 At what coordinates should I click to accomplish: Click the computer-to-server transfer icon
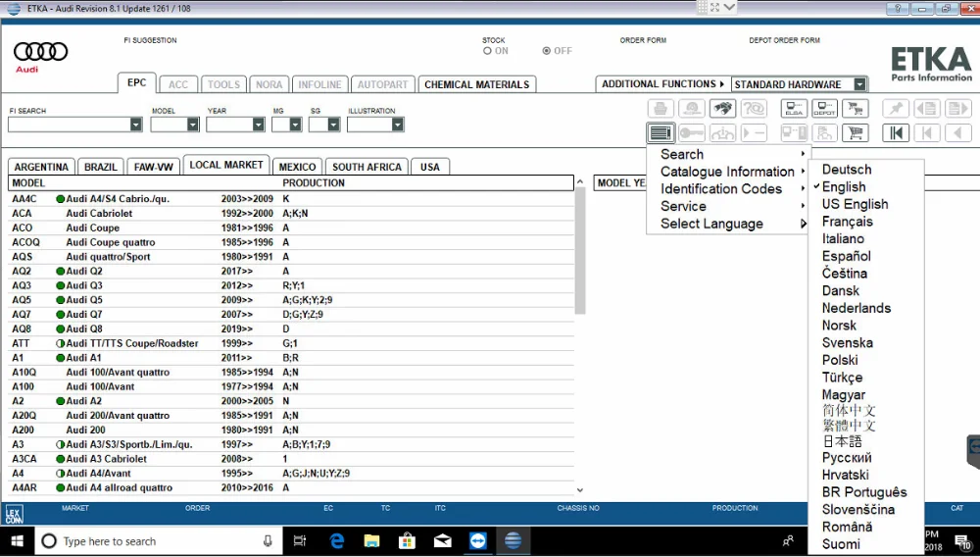click(794, 132)
